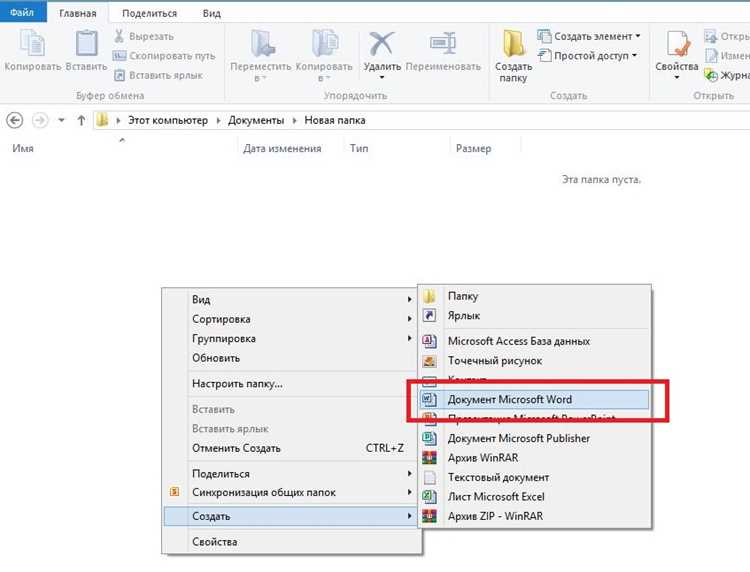Viewport: 750px width, 572px height.
Task: Click the WinRAR archive icon
Action: point(430,458)
